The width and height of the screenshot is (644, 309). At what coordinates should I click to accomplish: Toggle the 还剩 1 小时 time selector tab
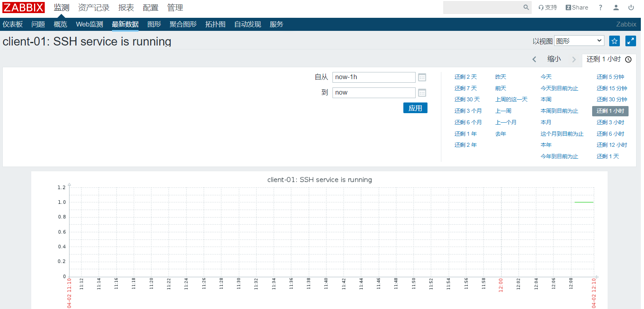tap(609, 59)
